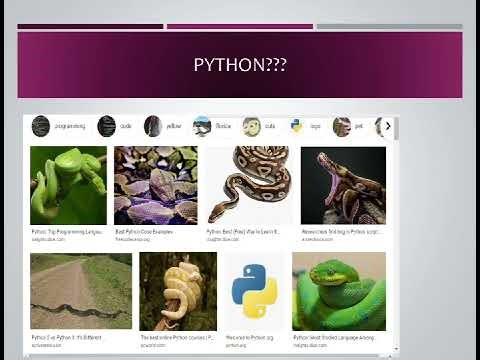
Task: Click the right arrow to show more chips
Action: 388,126
